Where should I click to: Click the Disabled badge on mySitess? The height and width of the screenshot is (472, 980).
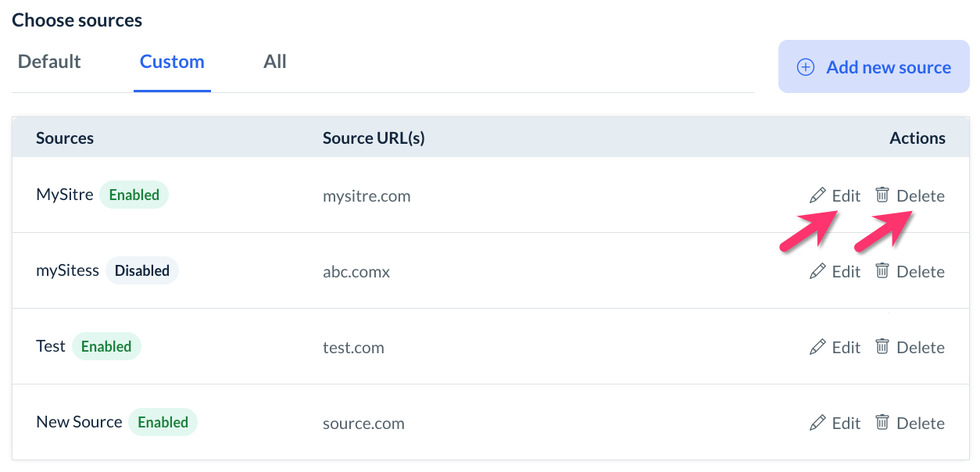pos(142,270)
